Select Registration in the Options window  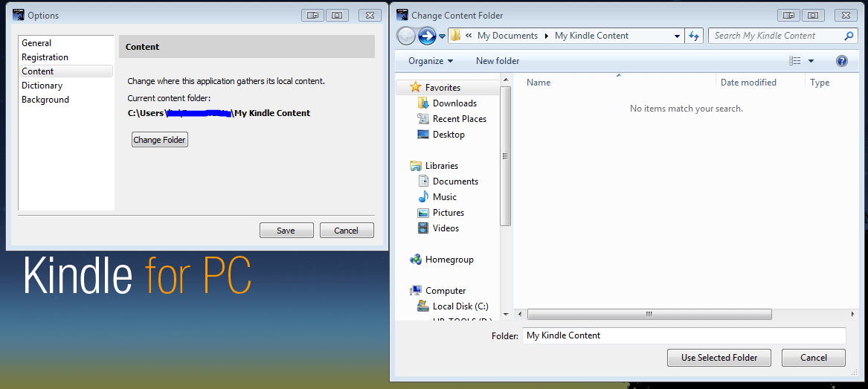point(45,57)
